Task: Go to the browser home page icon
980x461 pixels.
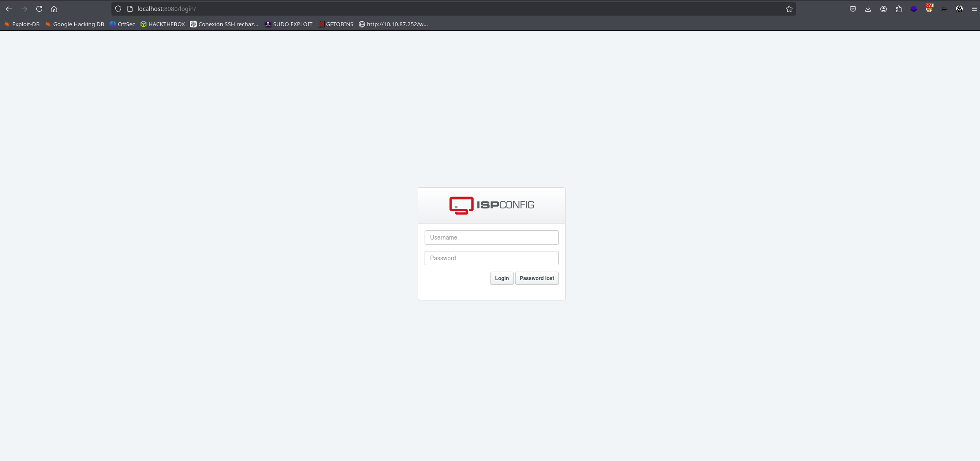Action: point(54,9)
